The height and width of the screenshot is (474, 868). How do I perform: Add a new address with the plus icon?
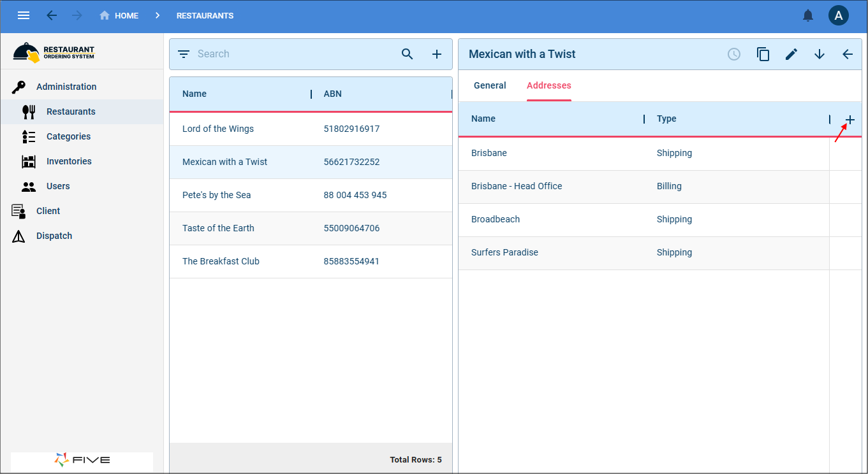click(850, 120)
